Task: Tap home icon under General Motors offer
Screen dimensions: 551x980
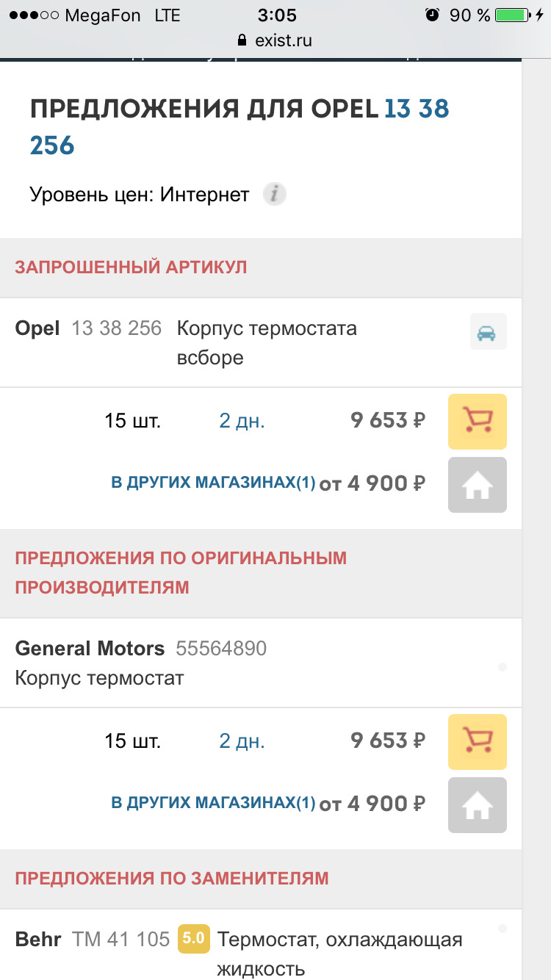Action: 477,804
